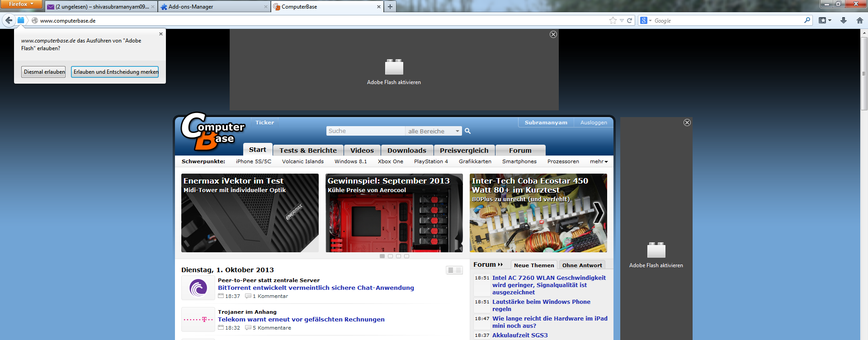This screenshot has width=868, height=340.
Task: Open the Telekom warnt article headline
Action: [301, 319]
